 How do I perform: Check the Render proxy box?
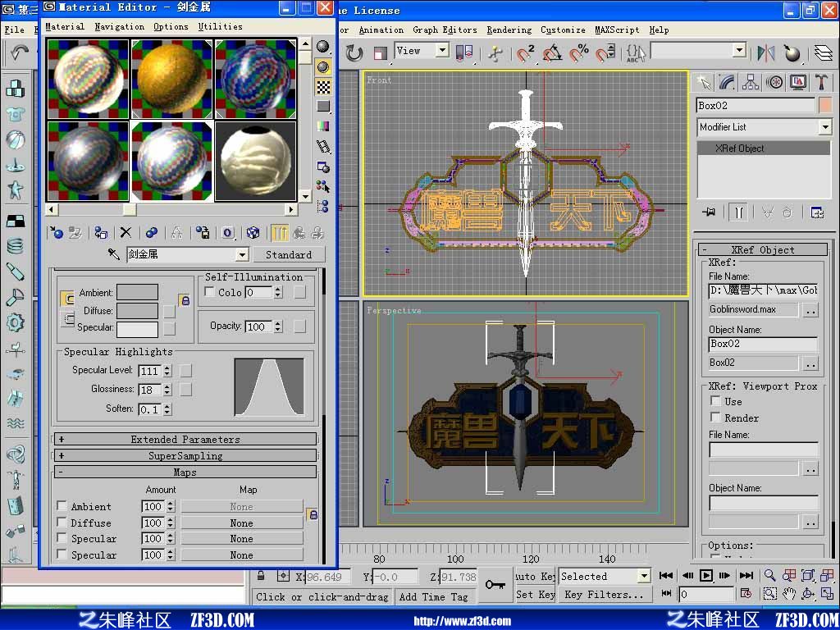(715, 417)
